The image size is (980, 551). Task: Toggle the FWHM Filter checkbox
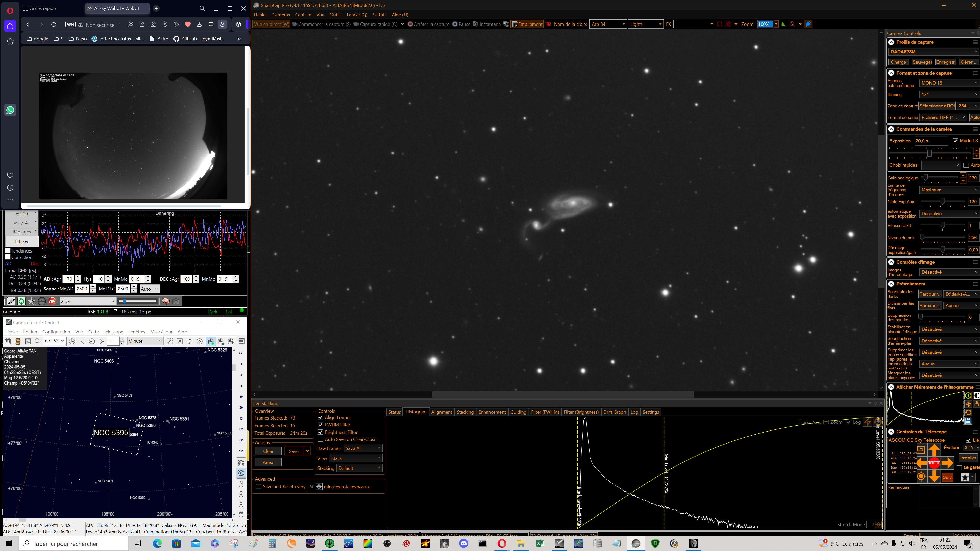[320, 425]
